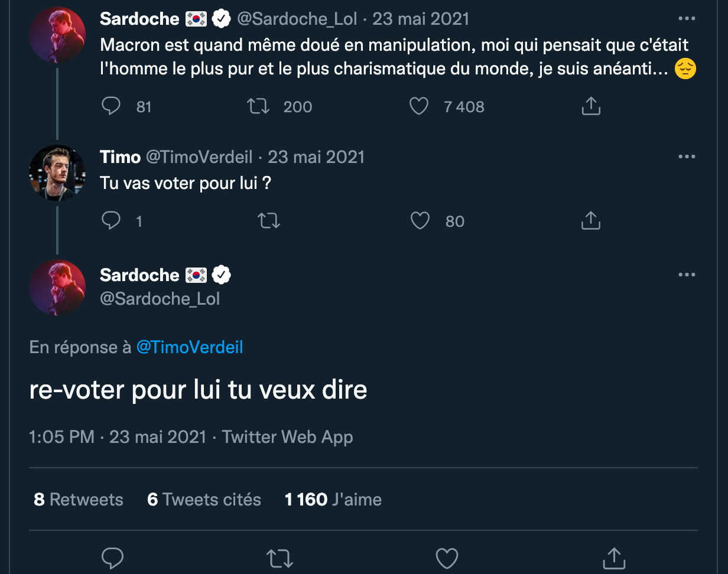Like Timo's tweet with 80 likes
The image size is (728, 574).
pyautogui.click(x=420, y=221)
